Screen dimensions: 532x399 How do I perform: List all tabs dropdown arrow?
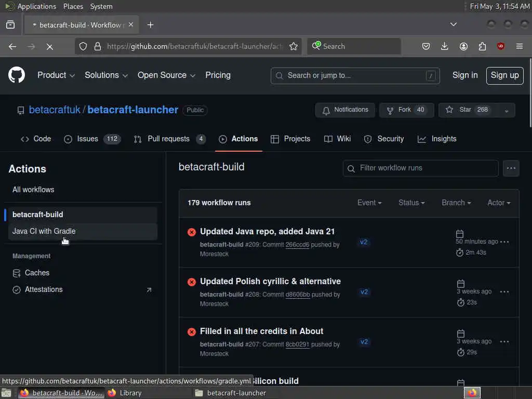(x=453, y=24)
